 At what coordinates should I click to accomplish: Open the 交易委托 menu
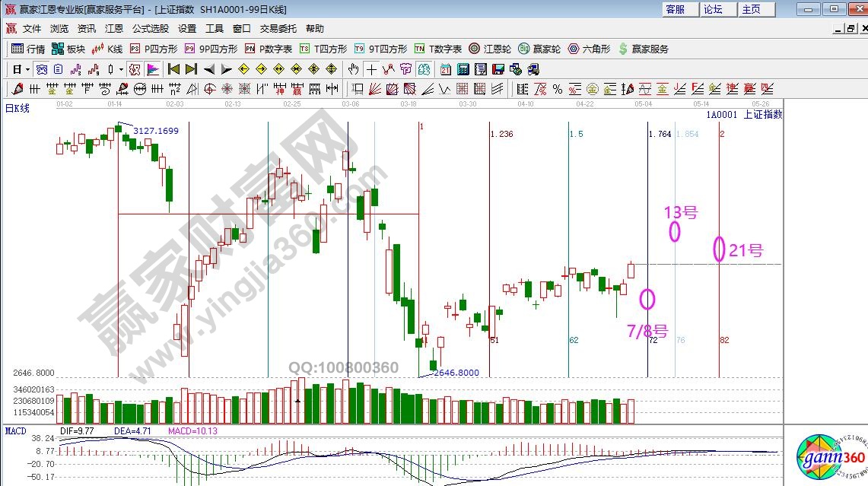click(278, 29)
